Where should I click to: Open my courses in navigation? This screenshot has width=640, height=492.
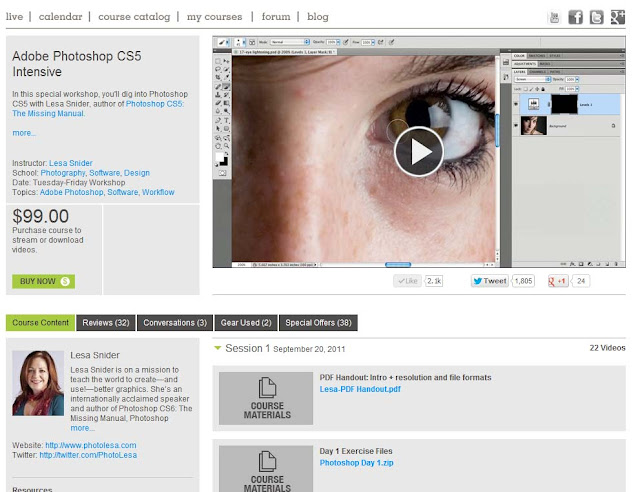tap(214, 17)
